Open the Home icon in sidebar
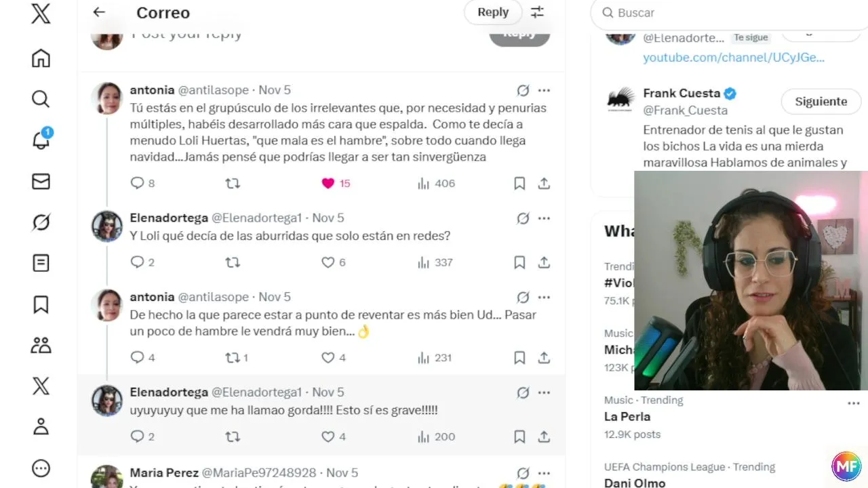Viewport: 868px width, 488px height. (x=41, y=59)
